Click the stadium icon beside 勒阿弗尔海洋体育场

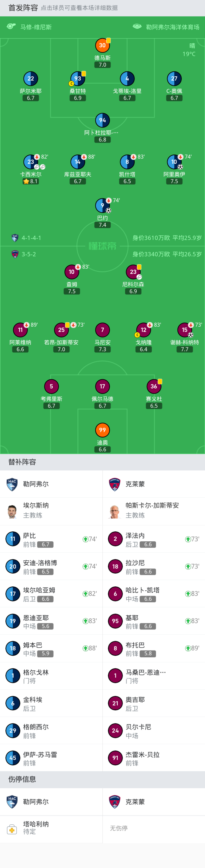(x=137, y=26)
